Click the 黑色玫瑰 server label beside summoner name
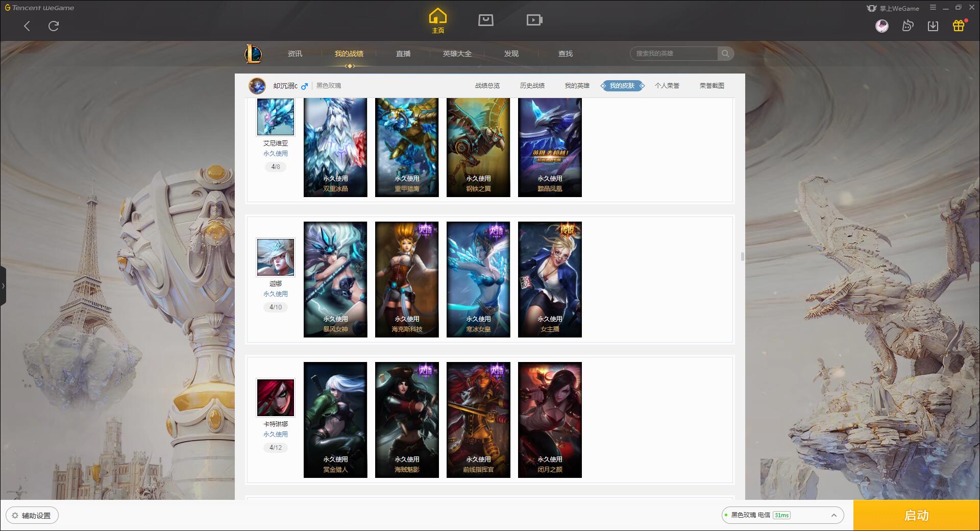 point(329,86)
